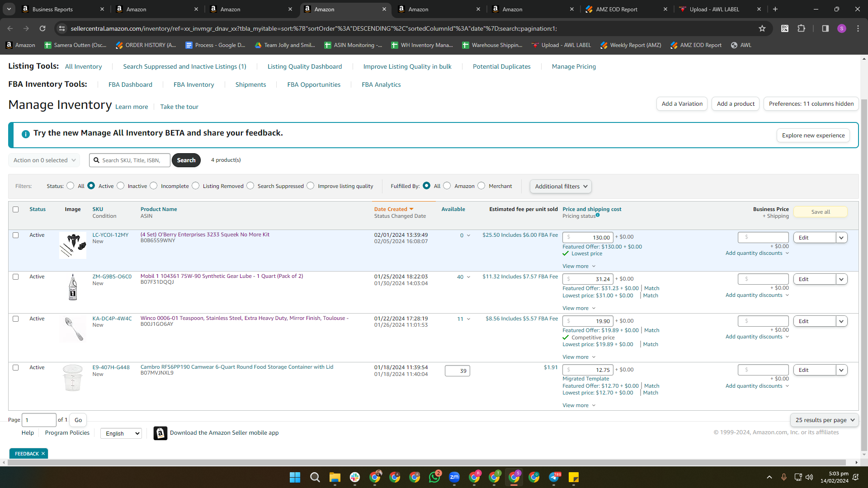Viewport: 868px width, 488px height.
Task: Click the Pricing status info icon
Action: tap(598, 215)
